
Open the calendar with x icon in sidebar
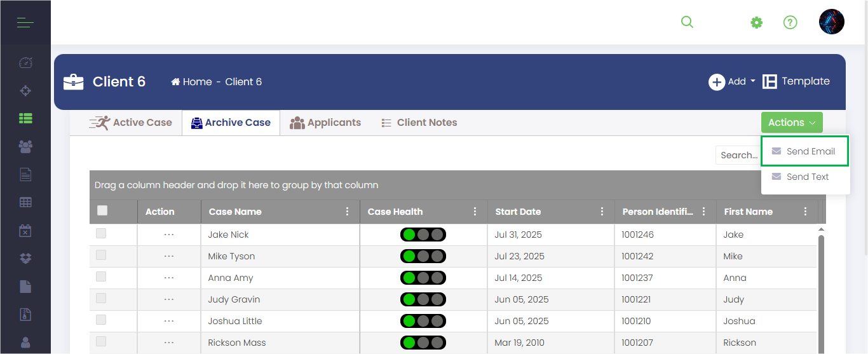25,231
